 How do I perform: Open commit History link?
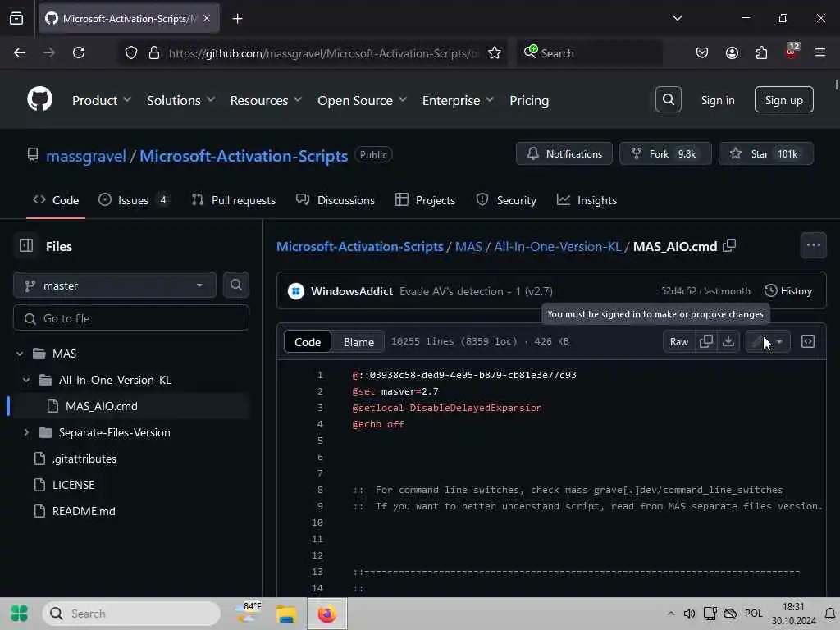pyautogui.click(x=788, y=291)
